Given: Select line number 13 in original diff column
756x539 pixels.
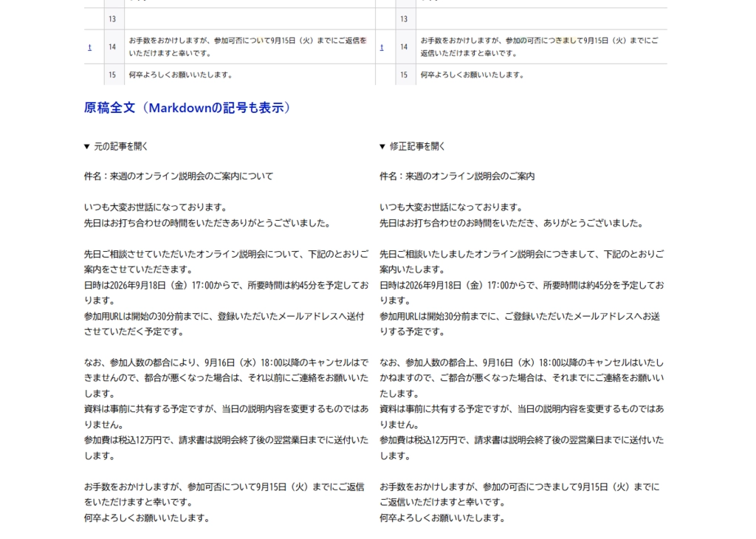Looking at the screenshot, I should tap(112, 19).
